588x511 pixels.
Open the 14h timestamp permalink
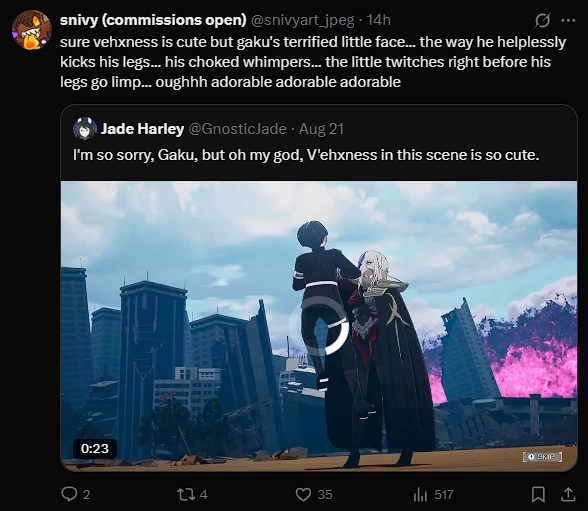379,20
